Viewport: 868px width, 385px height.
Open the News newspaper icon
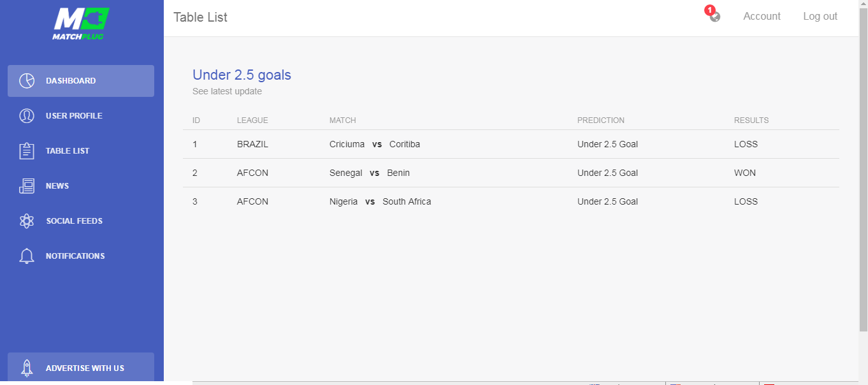[x=27, y=186]
